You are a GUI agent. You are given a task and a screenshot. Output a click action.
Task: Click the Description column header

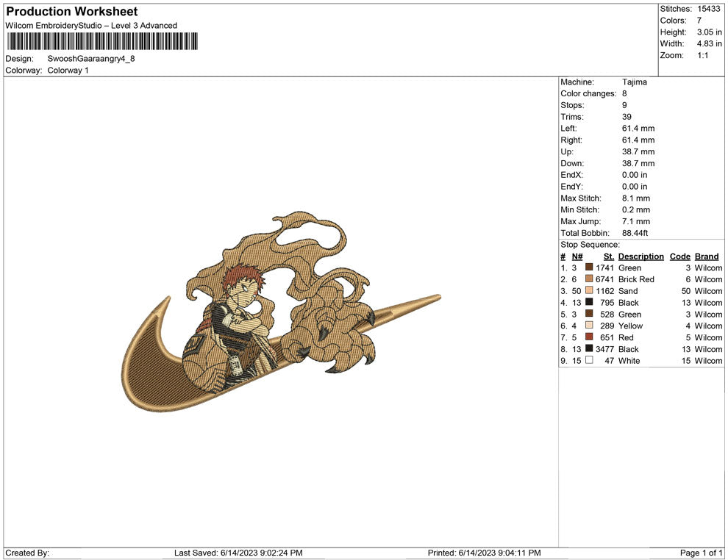click(640, 256)
